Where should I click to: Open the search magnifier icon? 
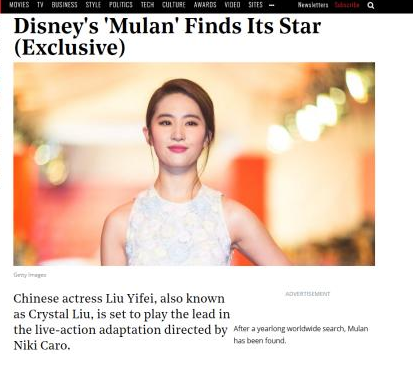(370, 5)
